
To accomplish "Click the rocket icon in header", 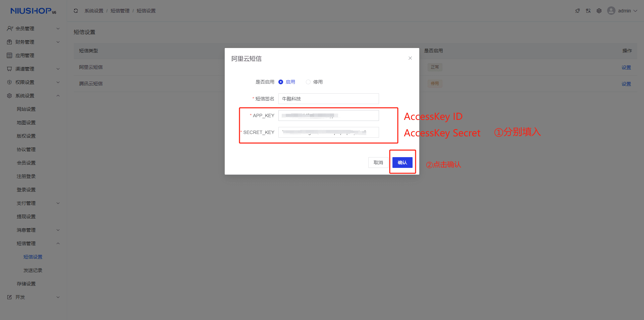I will (578, 11).
